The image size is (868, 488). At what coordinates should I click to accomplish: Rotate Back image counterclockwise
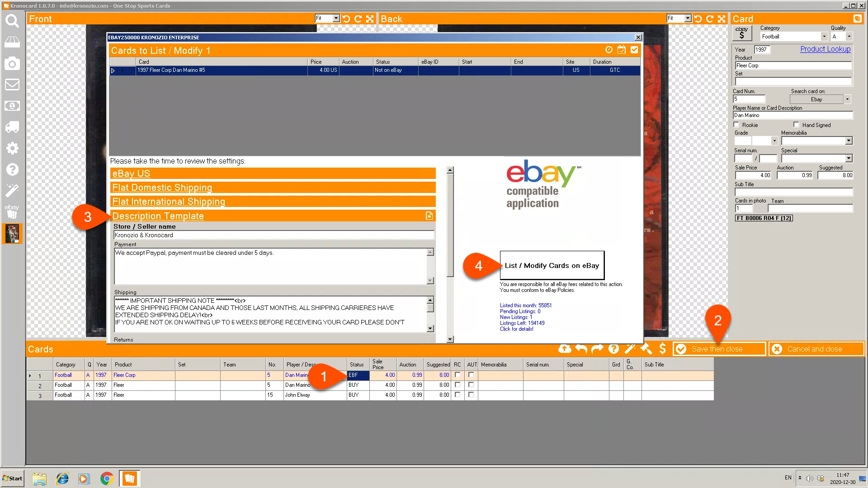tap(698, 19)
